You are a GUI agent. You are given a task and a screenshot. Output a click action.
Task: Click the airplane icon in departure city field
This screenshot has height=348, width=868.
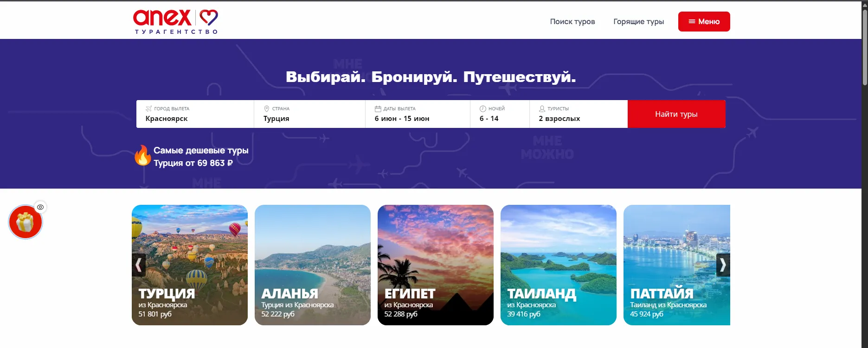pyautogui.click(x=148, y=108)
